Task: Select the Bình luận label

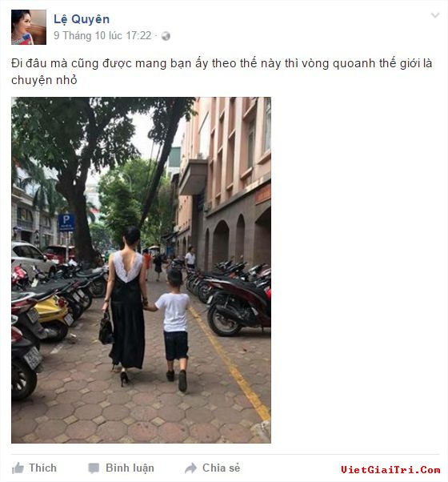Action: pos(130,468)
